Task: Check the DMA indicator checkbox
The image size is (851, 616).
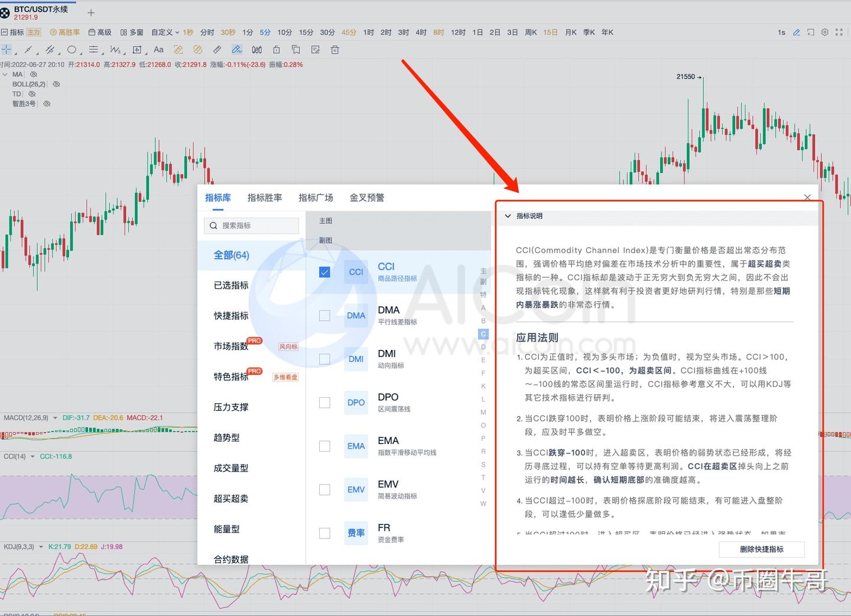Action: pyautogui.click(x=324, y=316)
